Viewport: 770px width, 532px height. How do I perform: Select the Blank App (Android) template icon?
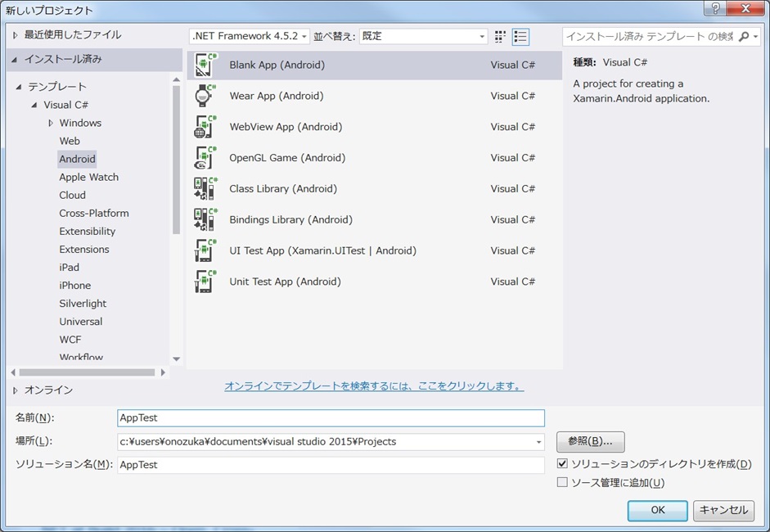[x=205, y=65]
